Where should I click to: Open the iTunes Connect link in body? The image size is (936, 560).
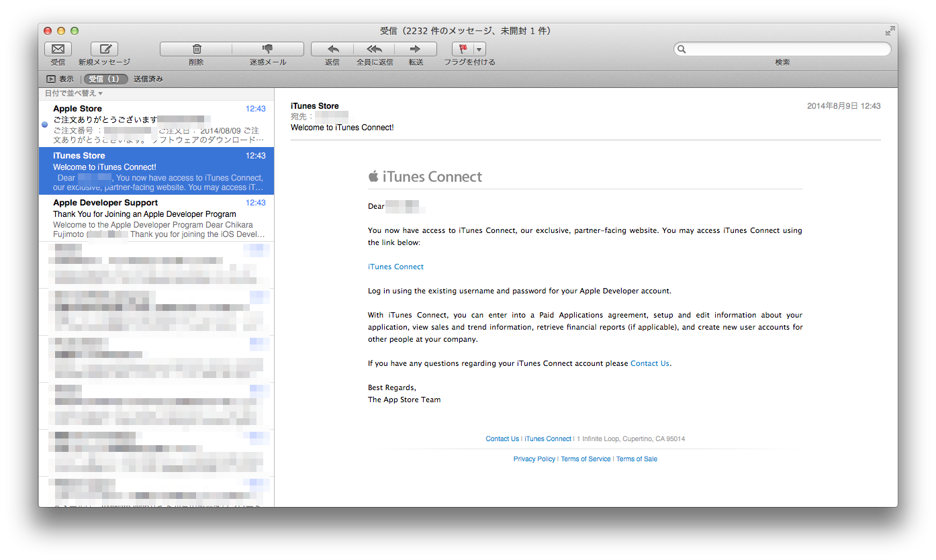tap(395, 267)
